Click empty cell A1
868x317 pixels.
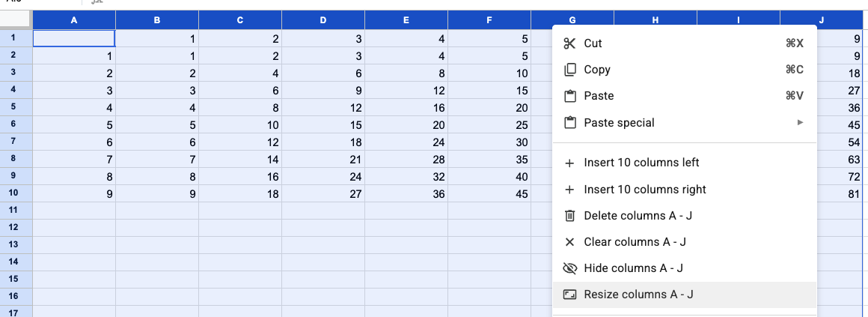pyautogui.click(x=74, y=38)
